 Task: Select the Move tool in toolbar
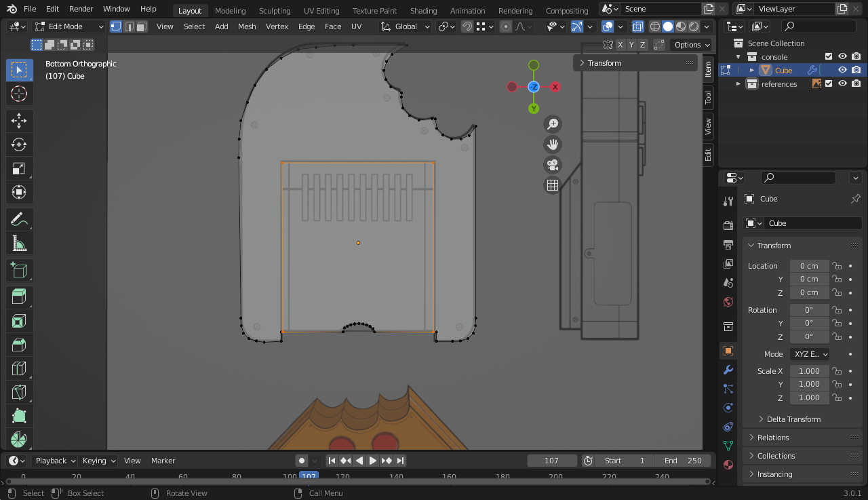point(19,121)
